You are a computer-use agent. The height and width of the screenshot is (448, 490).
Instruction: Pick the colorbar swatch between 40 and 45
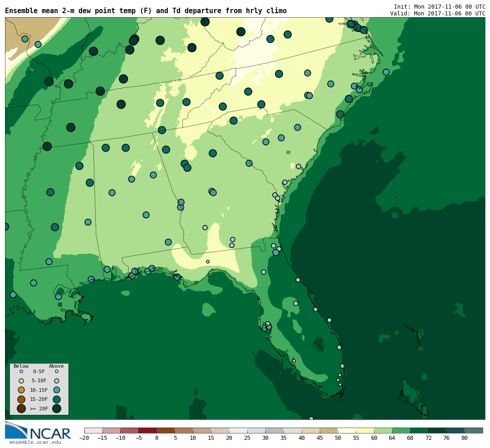coord(311,430)
